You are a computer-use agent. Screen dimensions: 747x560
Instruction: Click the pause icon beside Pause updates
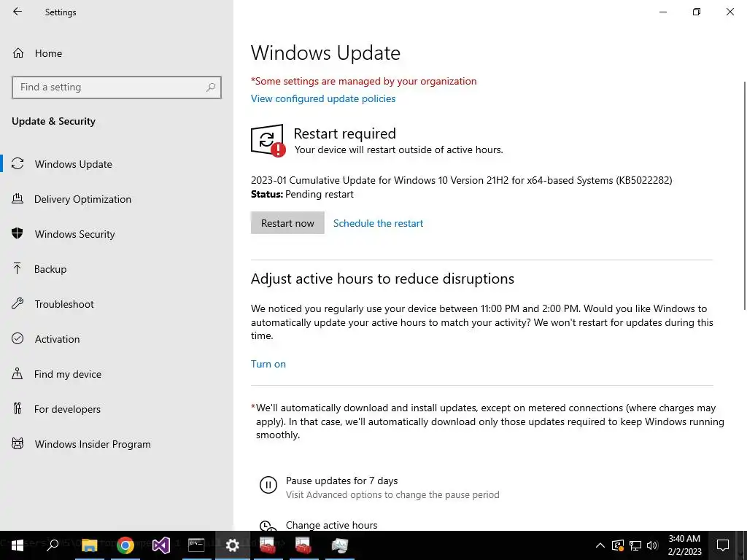[x=268, y=485]
